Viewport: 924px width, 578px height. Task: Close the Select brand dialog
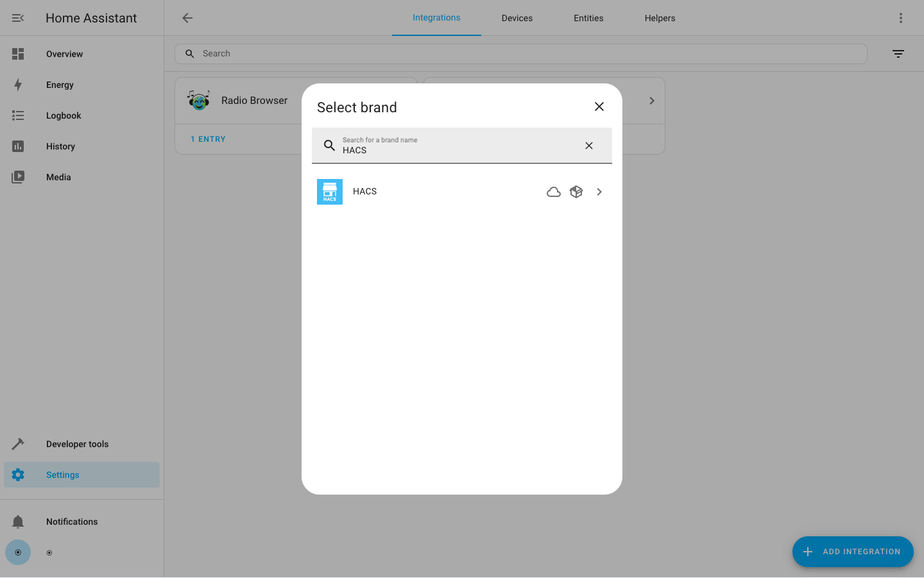[x=599, y=106]
